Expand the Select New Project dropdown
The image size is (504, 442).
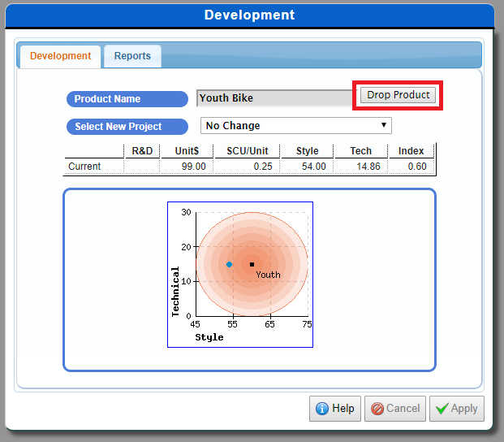[296, 126]
